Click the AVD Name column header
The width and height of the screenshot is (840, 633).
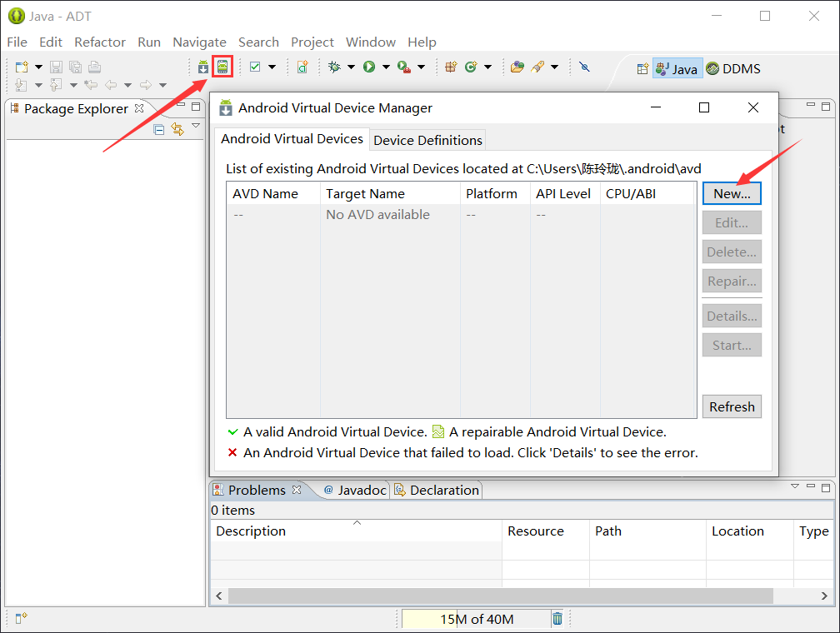tap(273, 193)
